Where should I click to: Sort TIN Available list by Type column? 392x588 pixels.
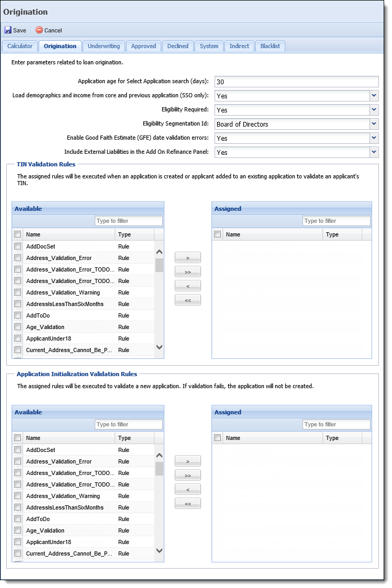pyautogui.click(x=135, y=234)
